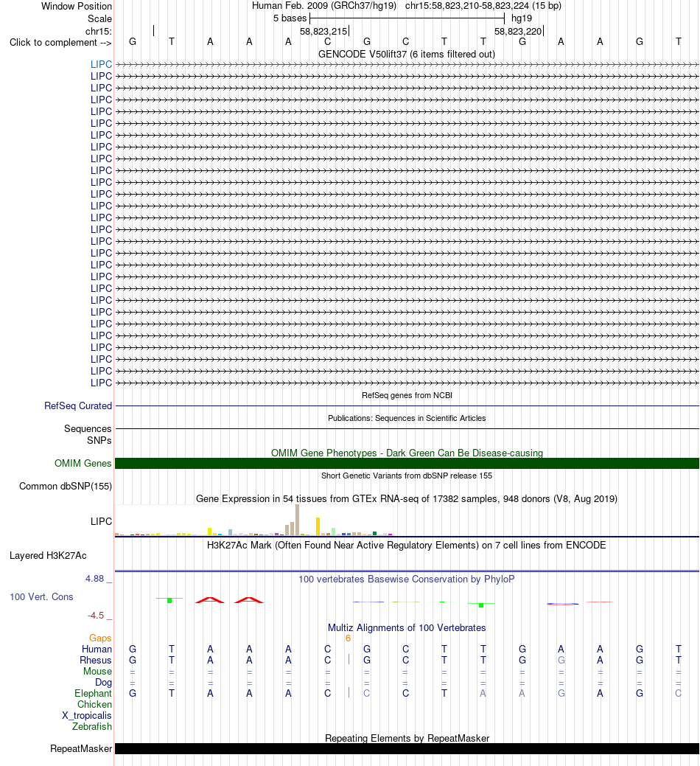The image size is (700, 766).
Task: Click the chr15: ruler label
Action: tap(99, 31)
